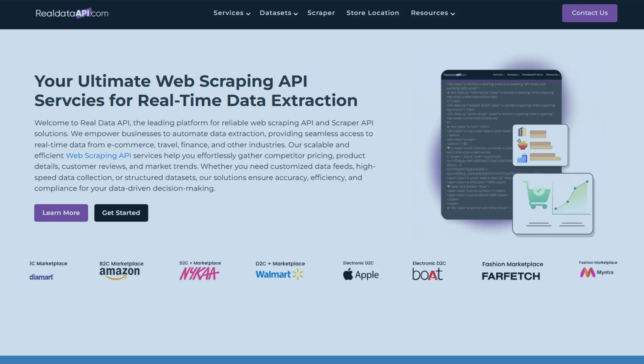644x364 pixels.
Task: Open the Farfetch fashion marketplace logo
Action: (x=511, y=276)
